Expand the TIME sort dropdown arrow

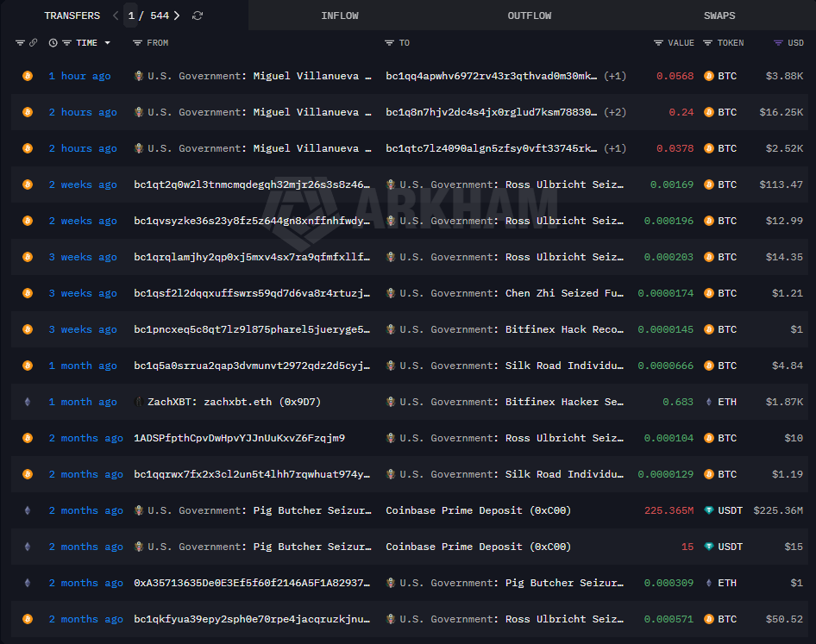pyautogui.click(x=107, y=43)
